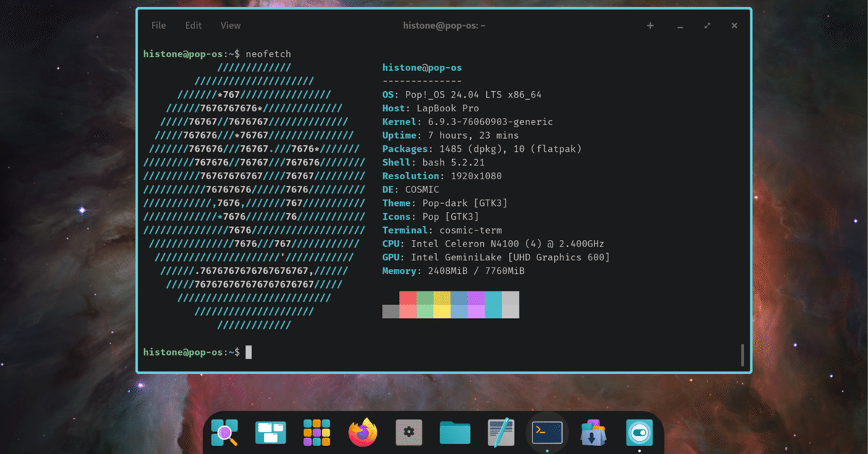Open a new terminal tab with plus button
This screenshot has width=868, height=454.
(650, 25)
